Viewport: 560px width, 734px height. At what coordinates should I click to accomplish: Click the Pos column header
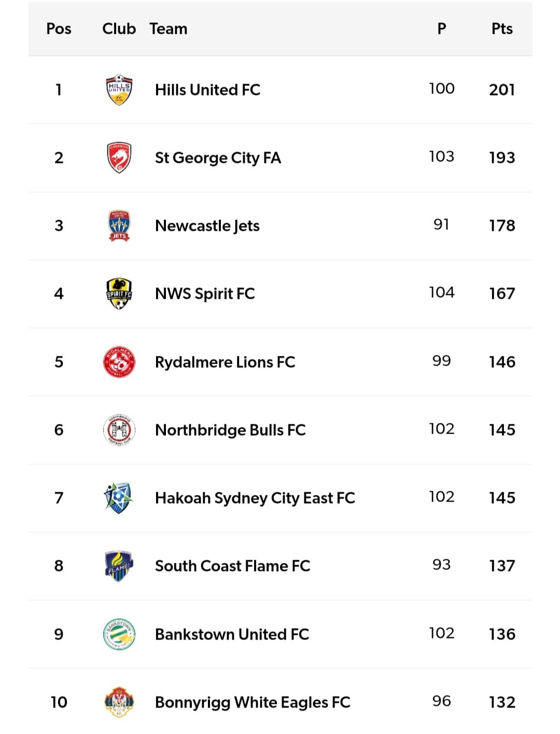pyautogui.click(x=59, y=29)
